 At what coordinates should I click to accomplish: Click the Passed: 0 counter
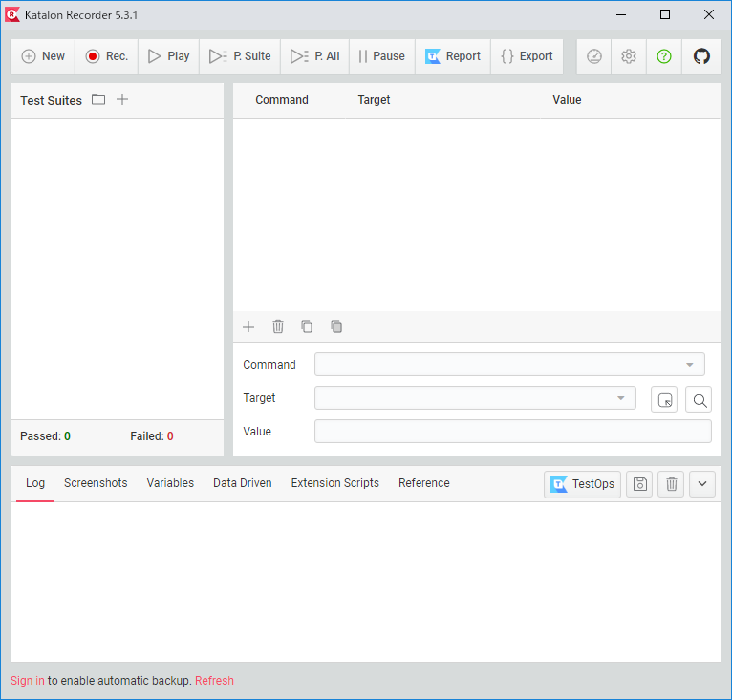45,436
